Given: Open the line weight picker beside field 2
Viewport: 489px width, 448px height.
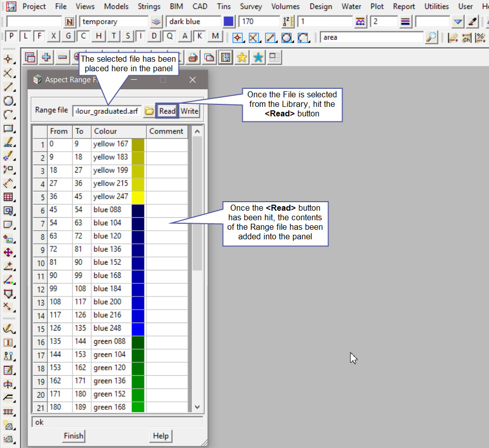Looking at the screenshot, I should pos(406,22).
